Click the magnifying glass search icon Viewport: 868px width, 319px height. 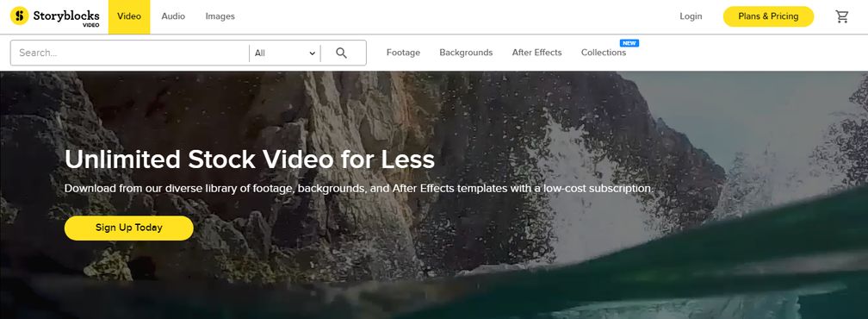tap(342, 53)
